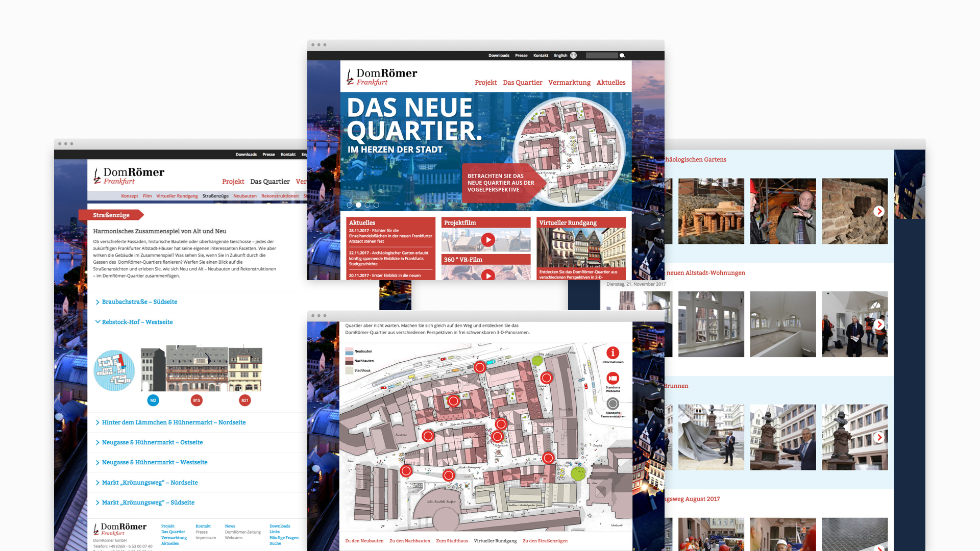The image size is (980, 551).
Task: Open the gallery photo of the cloth-covered fountain statue
Action: (x=711, y=438)
